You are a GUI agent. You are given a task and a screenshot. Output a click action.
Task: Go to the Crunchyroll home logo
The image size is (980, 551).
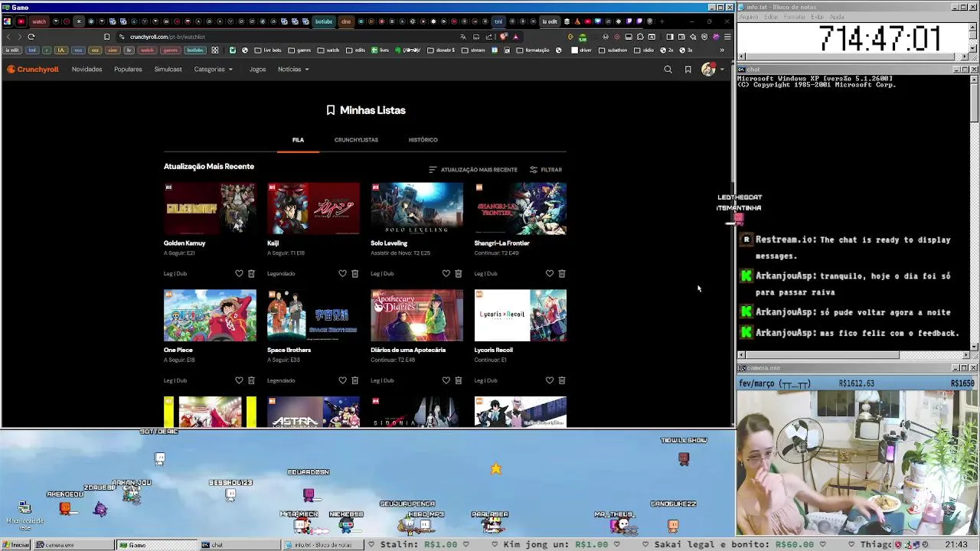(33, 70)
